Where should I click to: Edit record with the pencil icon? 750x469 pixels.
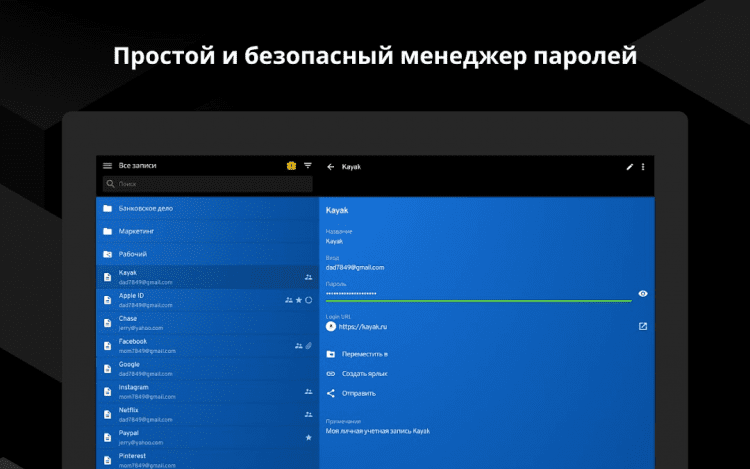click(629, 167)
